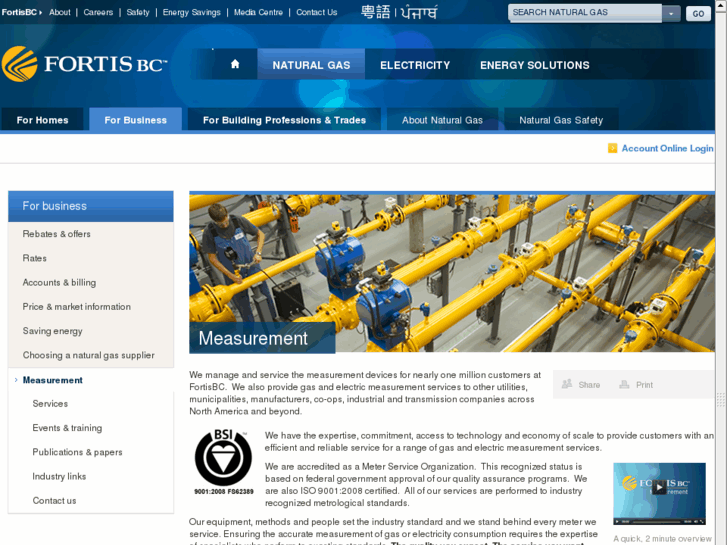Open Publications & papers under Measurement
The image size is (727, 545).
pyautogui.click(x=77, y=452)
